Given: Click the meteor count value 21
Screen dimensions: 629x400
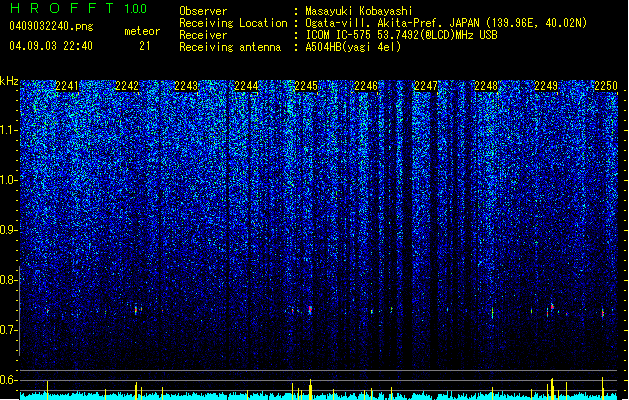Looking at the screenshot, I should 144,46.
